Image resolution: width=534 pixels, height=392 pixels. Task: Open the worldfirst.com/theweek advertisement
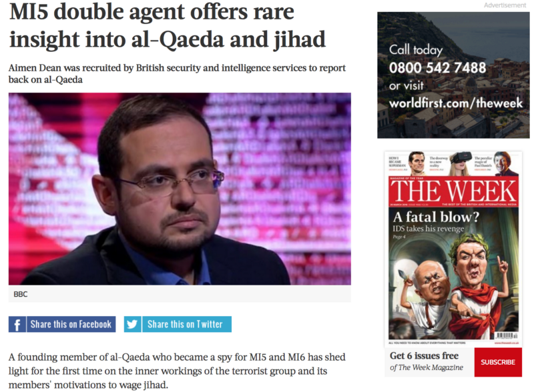point(453,75)
